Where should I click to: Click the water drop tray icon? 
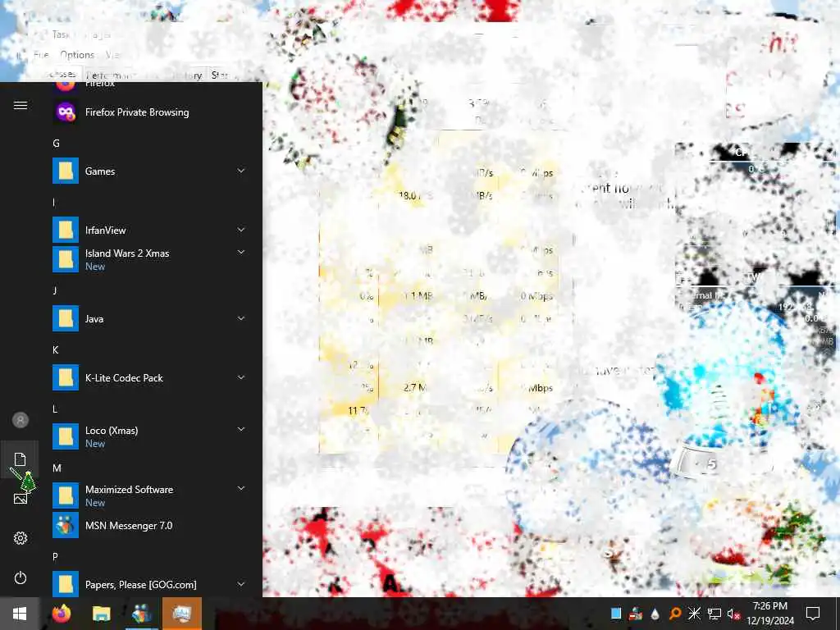click(x=655, y=614)
